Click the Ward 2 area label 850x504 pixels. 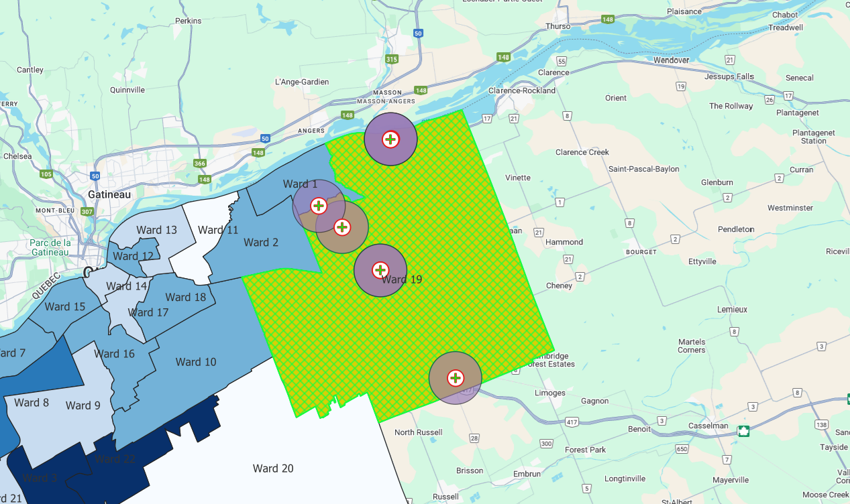[261, 243]
